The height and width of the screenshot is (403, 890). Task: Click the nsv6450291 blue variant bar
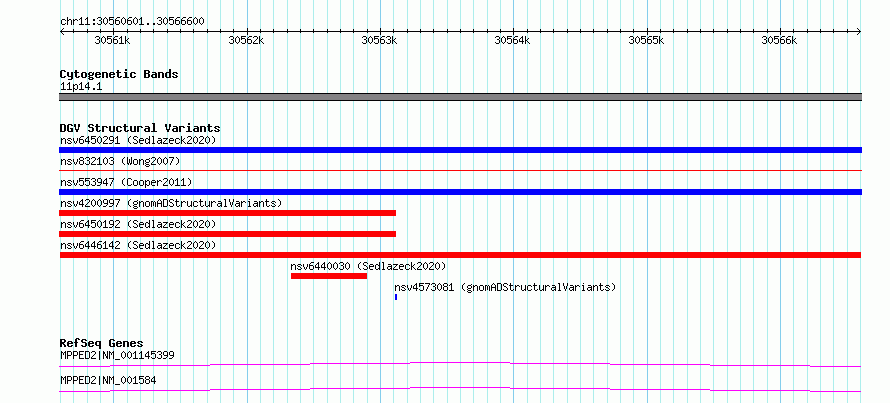point(460,150)
